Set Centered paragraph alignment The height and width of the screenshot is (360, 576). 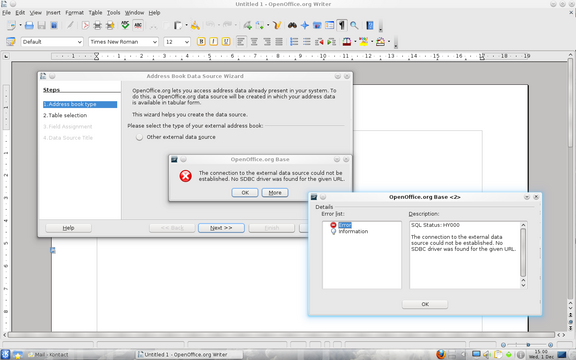tap(254, 42)
